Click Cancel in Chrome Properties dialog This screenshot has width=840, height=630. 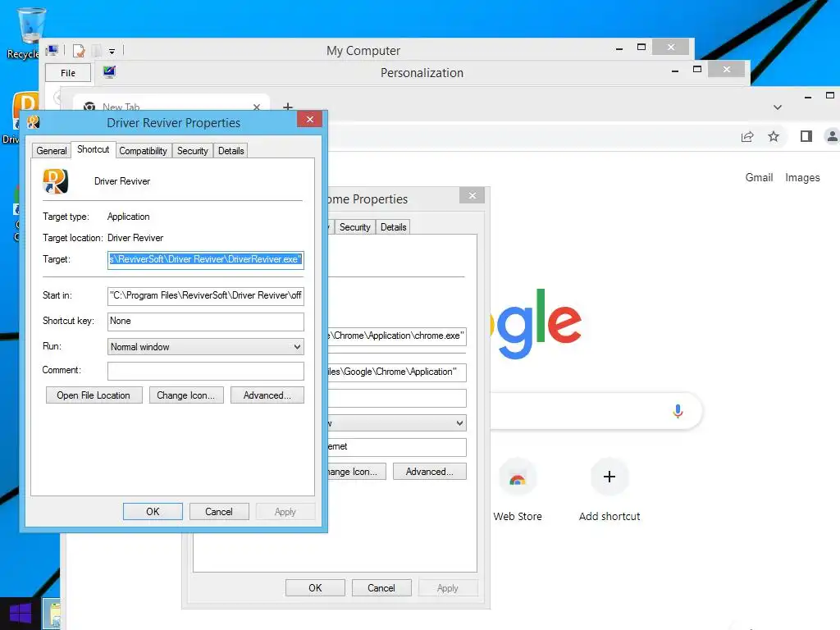tap(381, 587)
